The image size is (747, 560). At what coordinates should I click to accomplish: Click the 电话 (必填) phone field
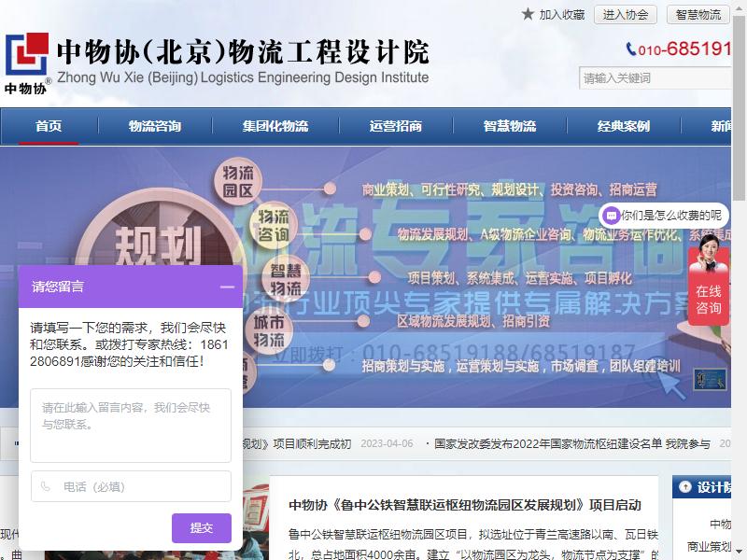[x=131, y=486]
